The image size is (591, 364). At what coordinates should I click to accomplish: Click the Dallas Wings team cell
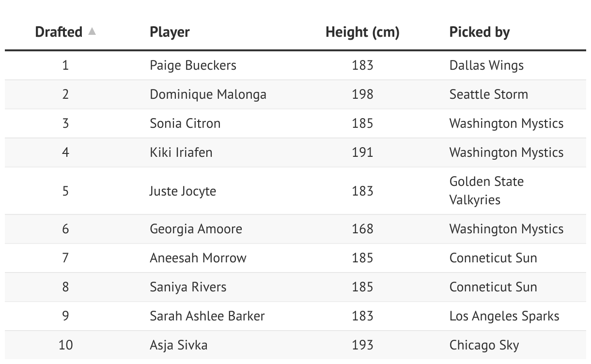pyautogui.click(x=486, y=65)
